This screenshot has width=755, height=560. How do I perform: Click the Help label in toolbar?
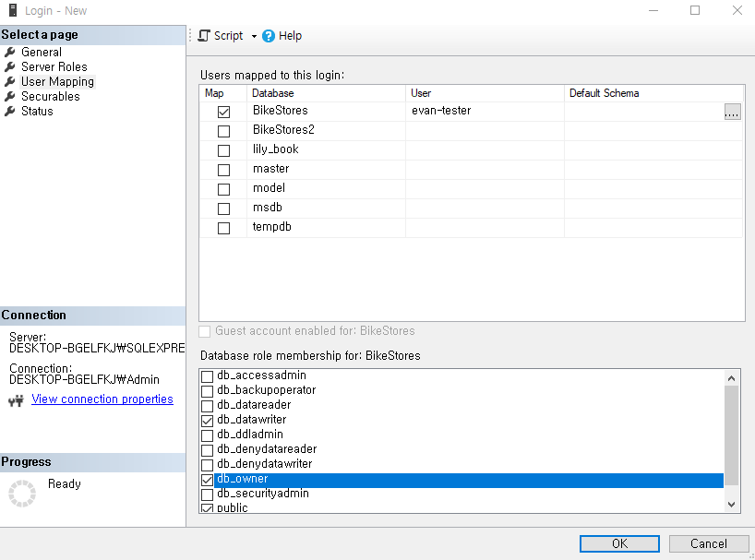[290, 36]
